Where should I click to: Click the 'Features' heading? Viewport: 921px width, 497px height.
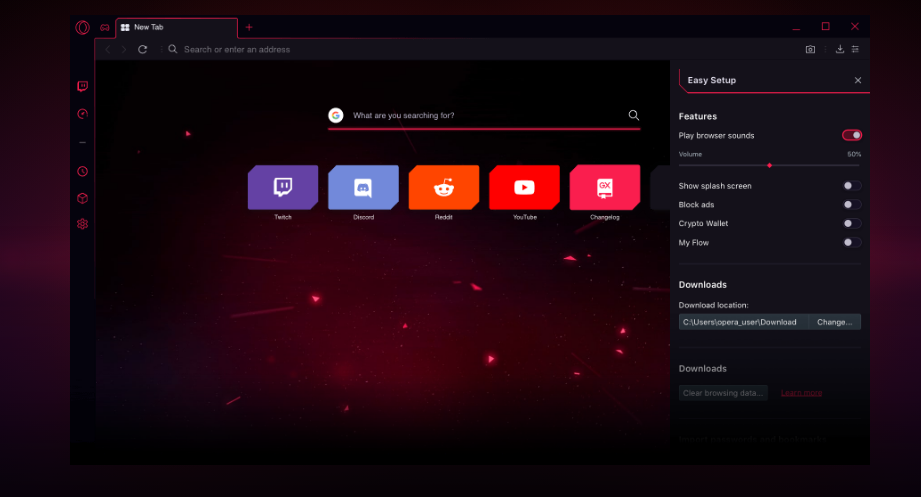tap(698, 116)
